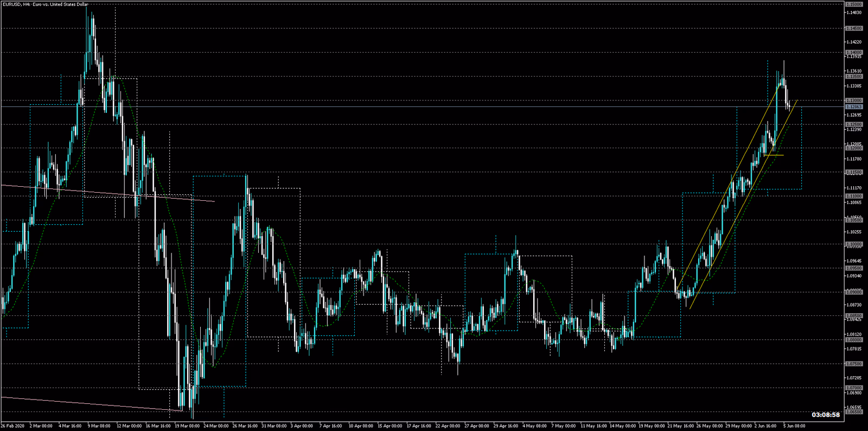Click the 5 Jun 08:00 time label
This screenshot has width=868, height=431.
pyautogui.click(x=794, y=426)
